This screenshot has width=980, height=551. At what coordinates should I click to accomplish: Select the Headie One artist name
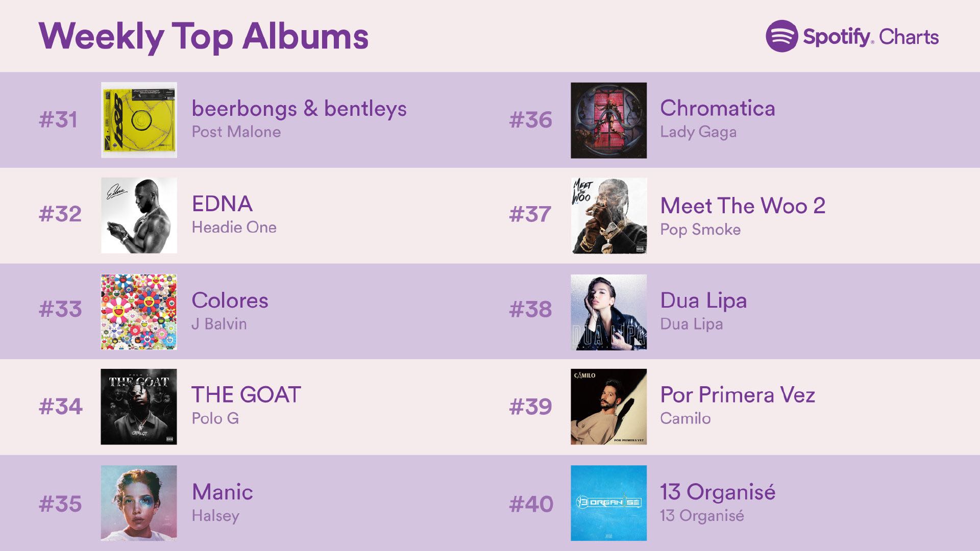click(x=234, y=227)
